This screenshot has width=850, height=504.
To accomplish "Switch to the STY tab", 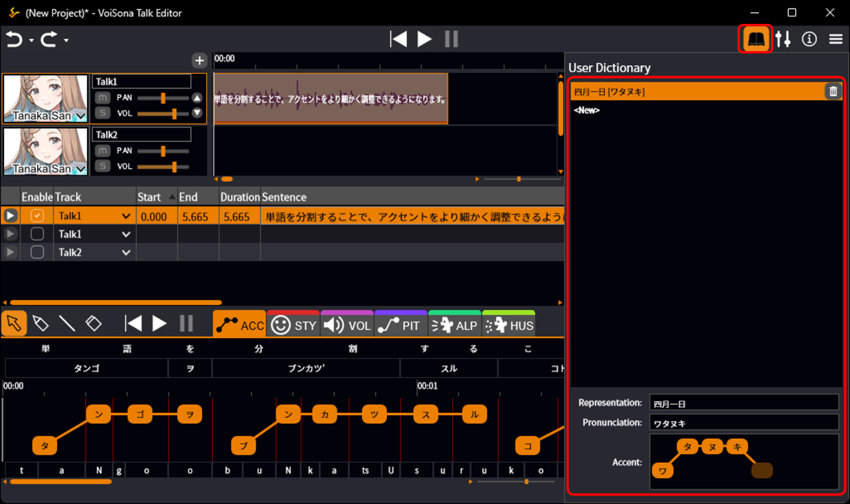I will click(x=293, y=325).
